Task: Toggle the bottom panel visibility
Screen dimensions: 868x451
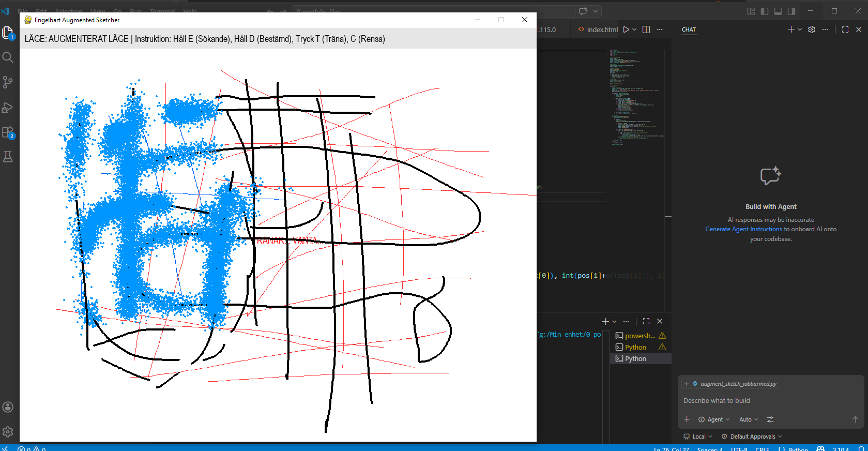Action: tap(778, 11)
